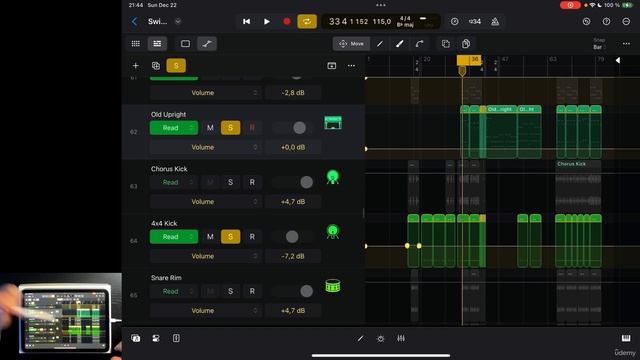The image size is (640, 360).
Task: Adjust the Old Upright volume slider knob
Action: 299,128
